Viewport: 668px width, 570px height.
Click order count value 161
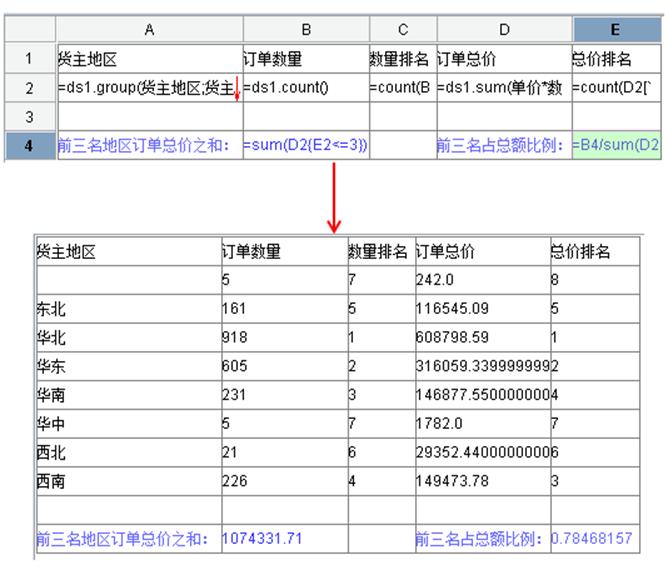point(234,308)
